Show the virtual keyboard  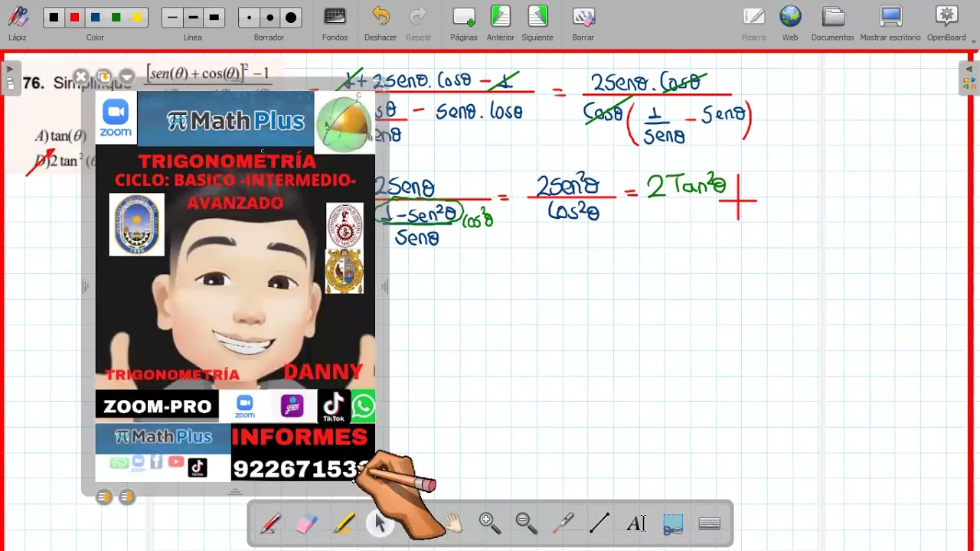[709, 523]
